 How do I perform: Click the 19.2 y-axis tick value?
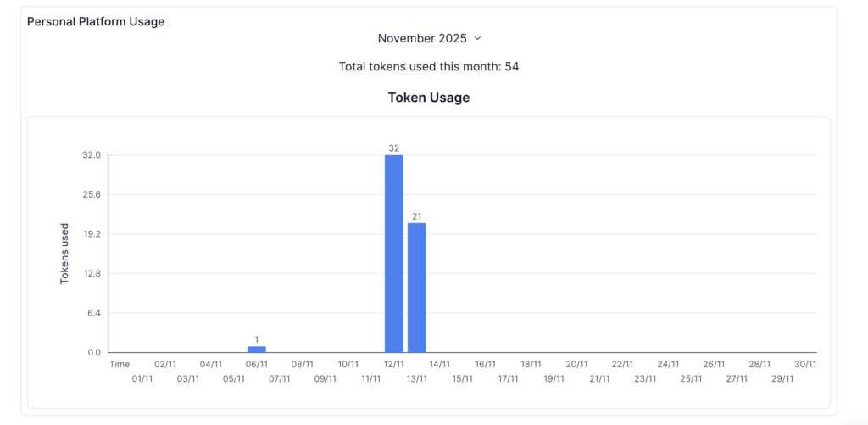pos(92,234)
